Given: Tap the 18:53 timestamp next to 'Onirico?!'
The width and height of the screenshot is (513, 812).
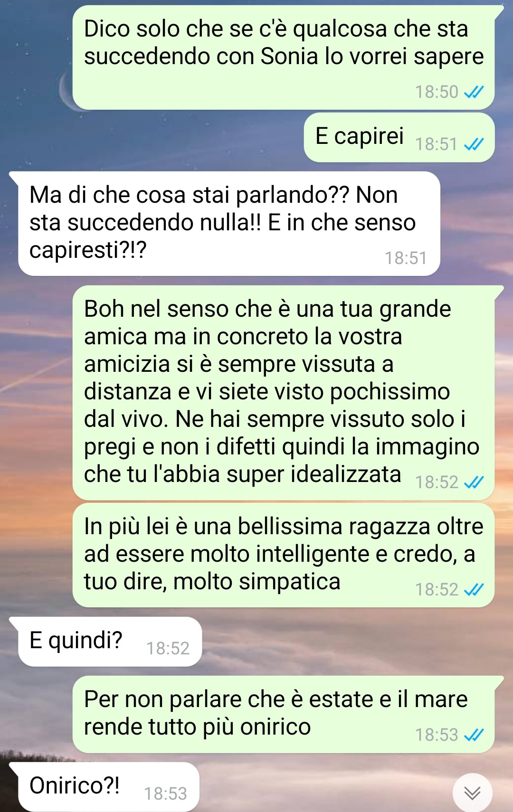Looking at the screenshot, I should pos(165,794).
